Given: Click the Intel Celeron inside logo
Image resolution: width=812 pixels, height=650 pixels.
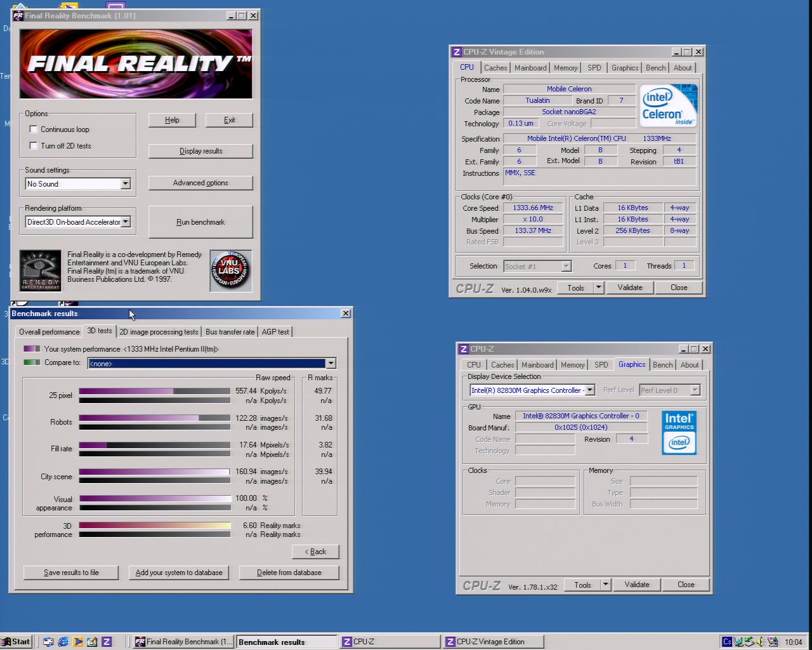Looking at the screenshot, I should (x=668, y=106).
